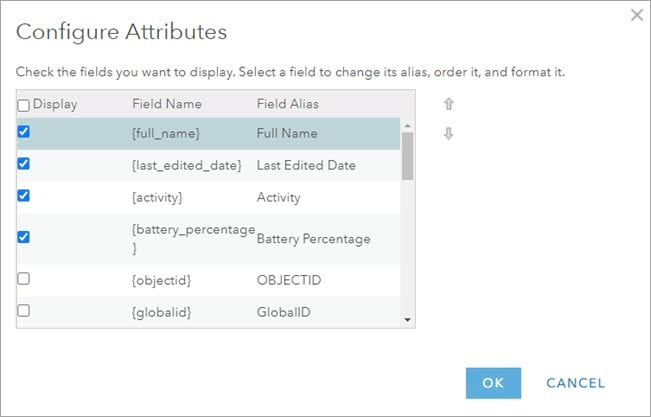Click the move field down arrow
The width and height of the screenshot is (651, 417).
(449, 134)
